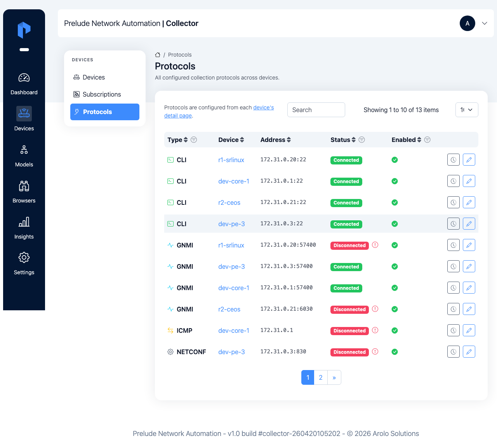The width and height of the screenshot is (497, 448).
Task: Edit the CLI dev-core-1 protocol
Action: pyautogui.click(x=469, y=181)
